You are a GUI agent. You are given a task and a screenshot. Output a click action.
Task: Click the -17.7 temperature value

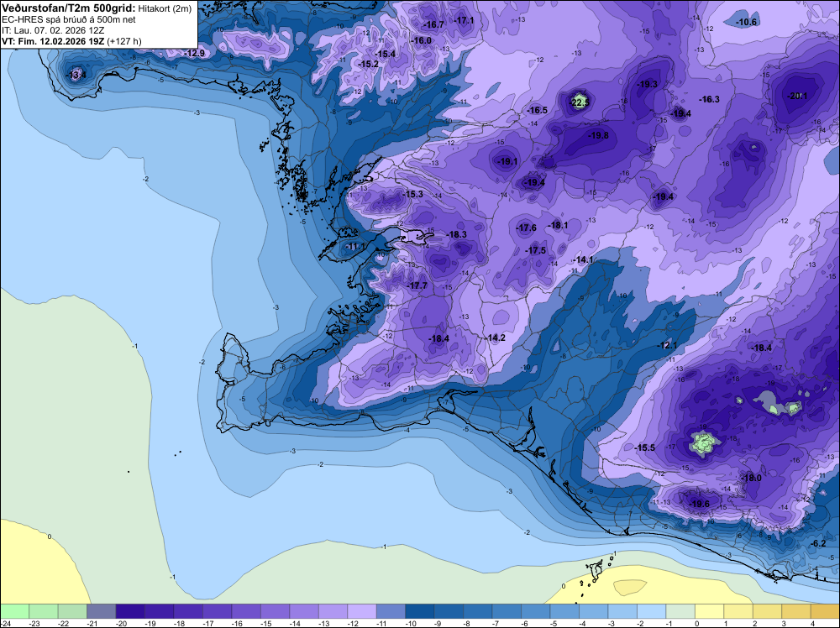[417, 285]
